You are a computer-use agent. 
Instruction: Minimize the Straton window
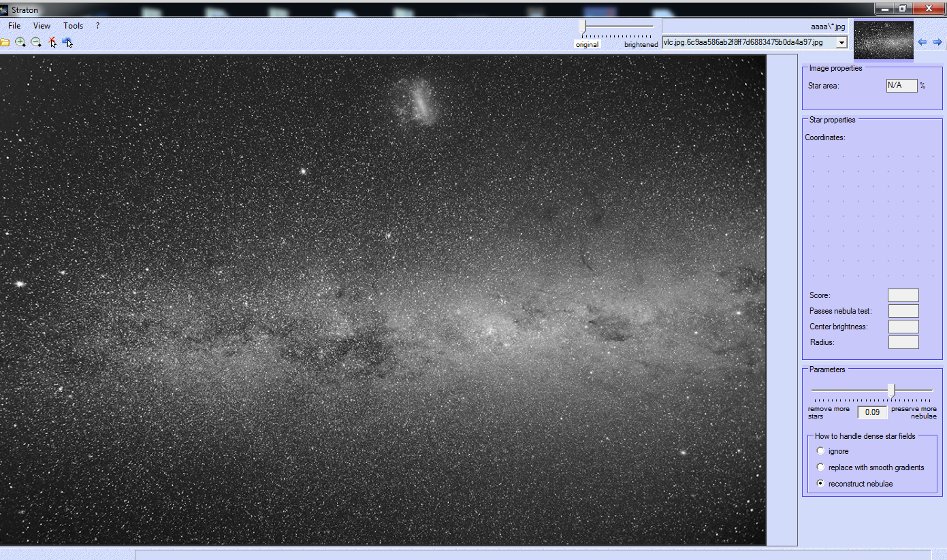[x=885, y=8]
